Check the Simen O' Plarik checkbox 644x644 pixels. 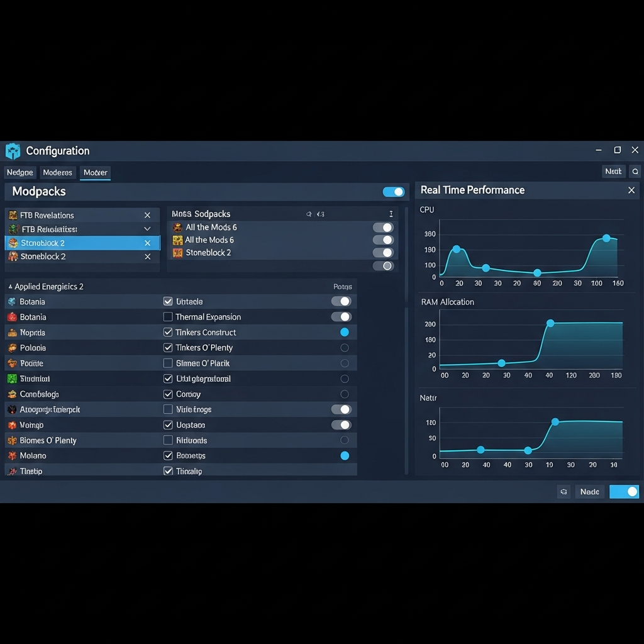168,363
